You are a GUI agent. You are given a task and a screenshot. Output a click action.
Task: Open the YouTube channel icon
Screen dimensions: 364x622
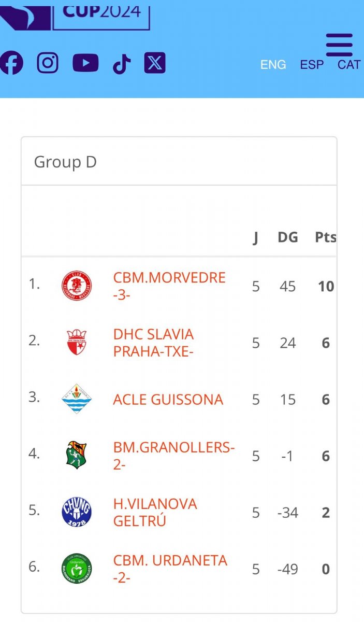[85, 63]
